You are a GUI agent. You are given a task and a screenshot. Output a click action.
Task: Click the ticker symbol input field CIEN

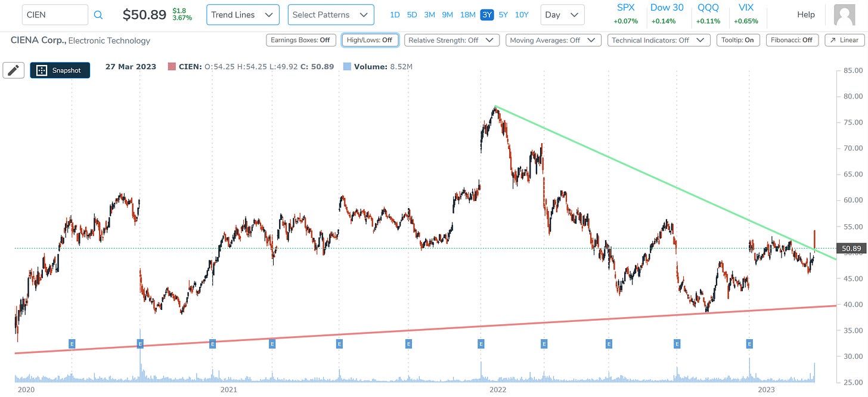pos(55,15)
